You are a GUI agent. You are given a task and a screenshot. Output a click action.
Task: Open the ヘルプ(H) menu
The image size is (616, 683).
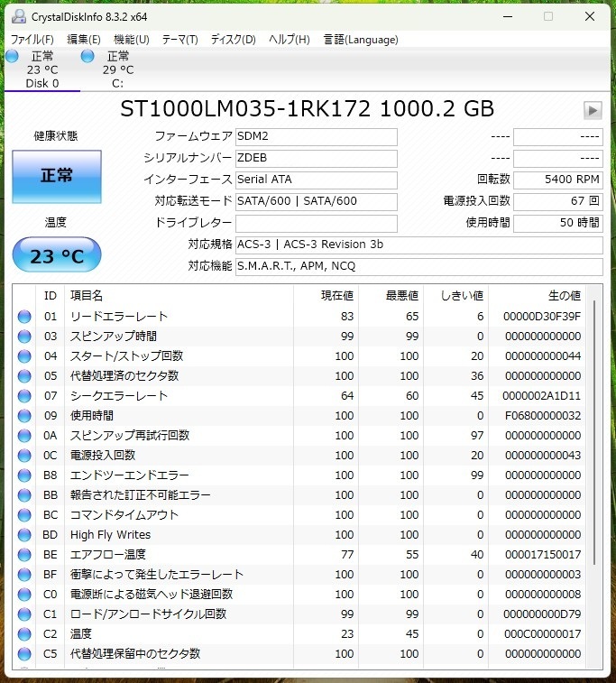pyautogui.click(x=290, y=40)
